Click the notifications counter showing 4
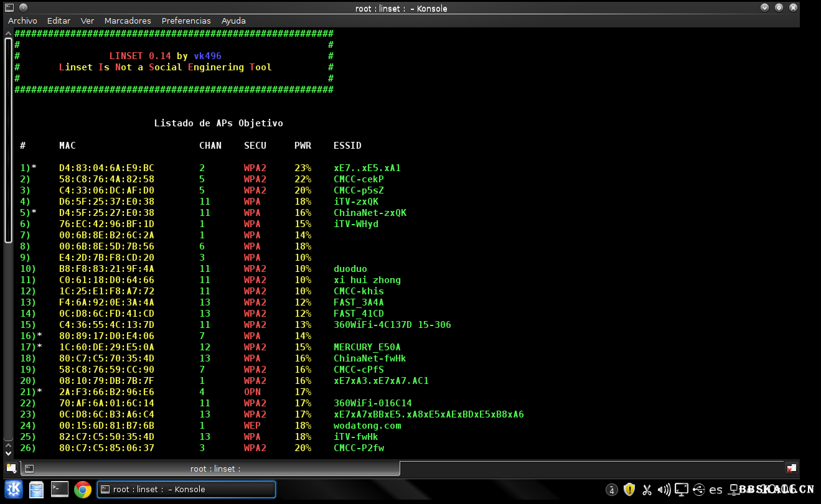The width and height of the screenshot is (821, 504). (x=612, y=490)
